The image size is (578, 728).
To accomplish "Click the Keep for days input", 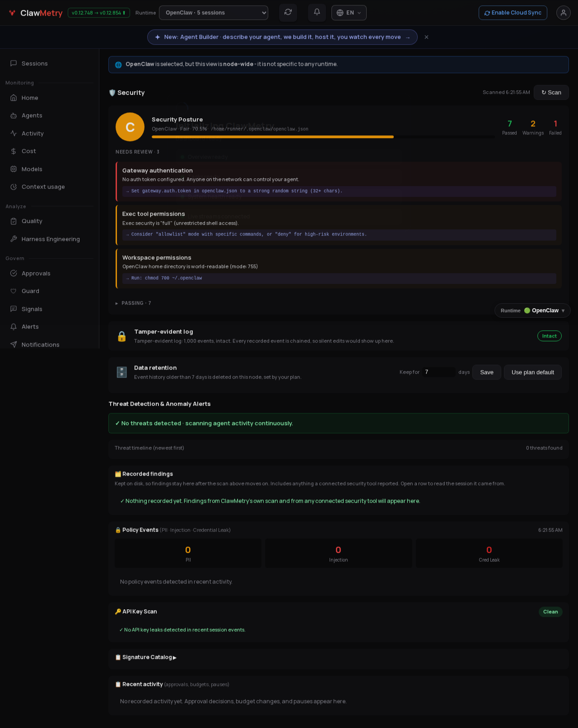I will [x=438, y=372].
